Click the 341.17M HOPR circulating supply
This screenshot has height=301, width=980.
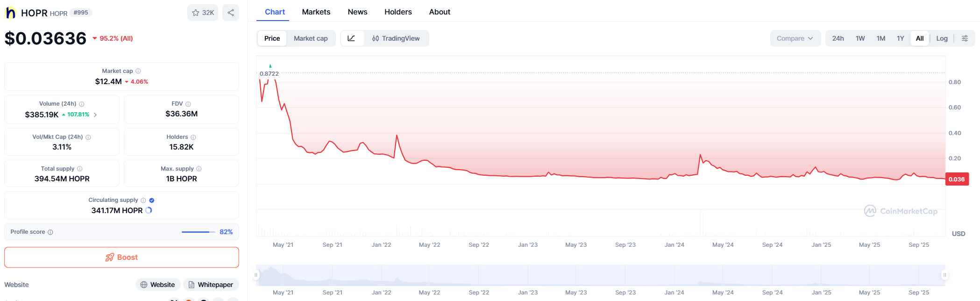(117, 210)
